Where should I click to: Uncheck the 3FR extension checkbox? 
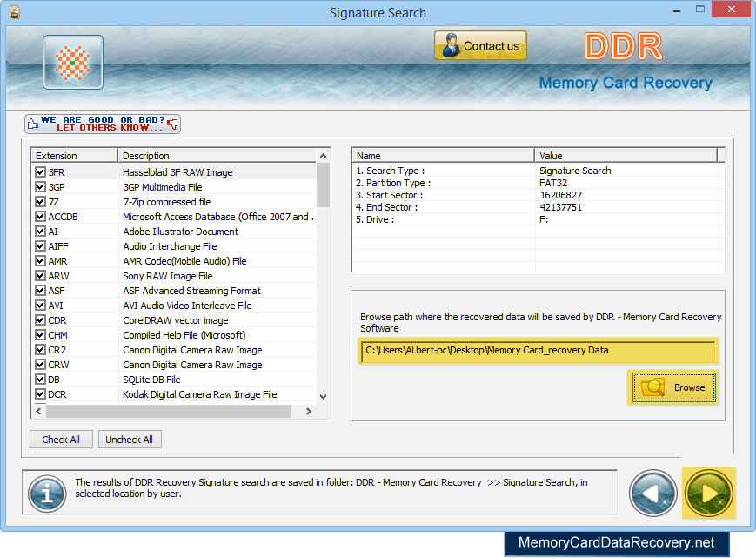[x=41, y=172]
